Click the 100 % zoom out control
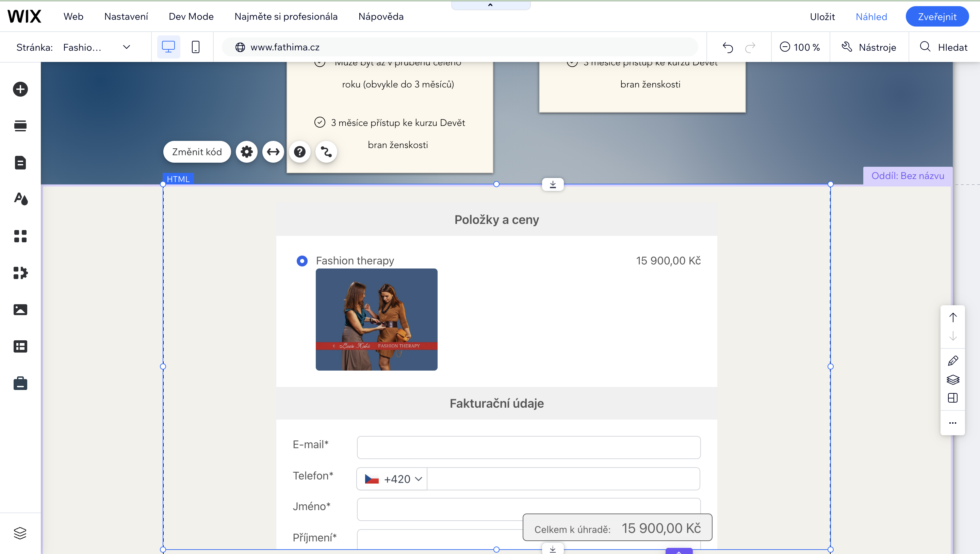The image size is (980, 554). pos(800,47)
